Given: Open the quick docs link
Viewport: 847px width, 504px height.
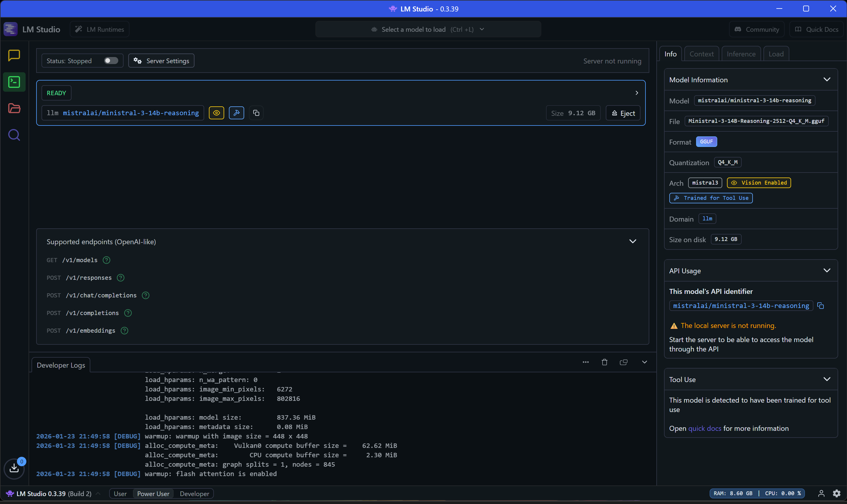Looking at the screenshot, I should coord(705,428).
